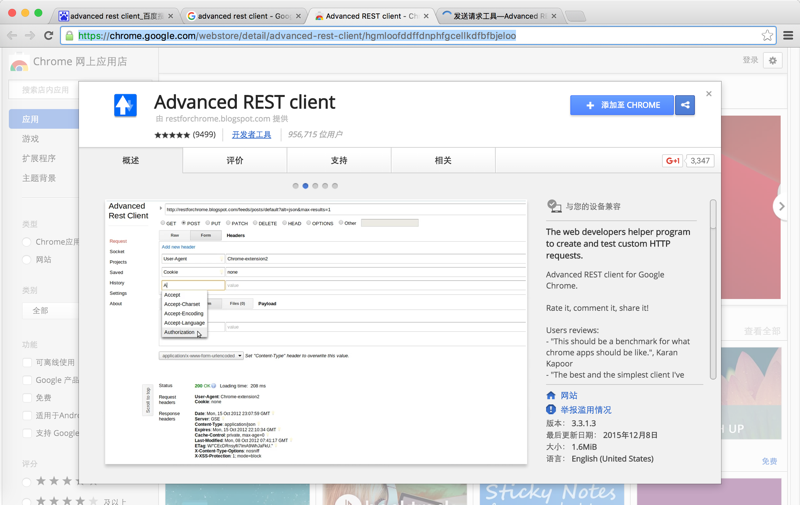Click the description panel scrollbar

click(x=713, y=289)
